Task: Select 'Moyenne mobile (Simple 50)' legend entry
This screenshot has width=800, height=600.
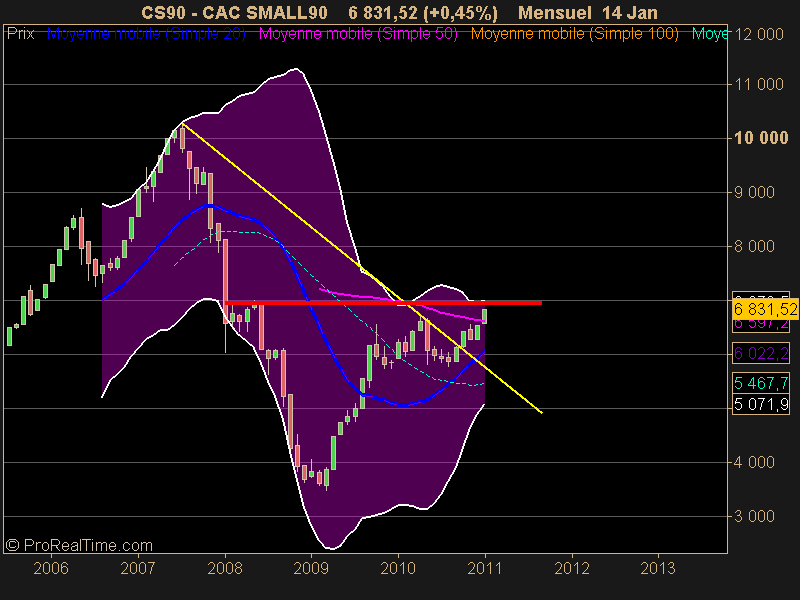Action: pyautogui.click(x=358, y=34)
